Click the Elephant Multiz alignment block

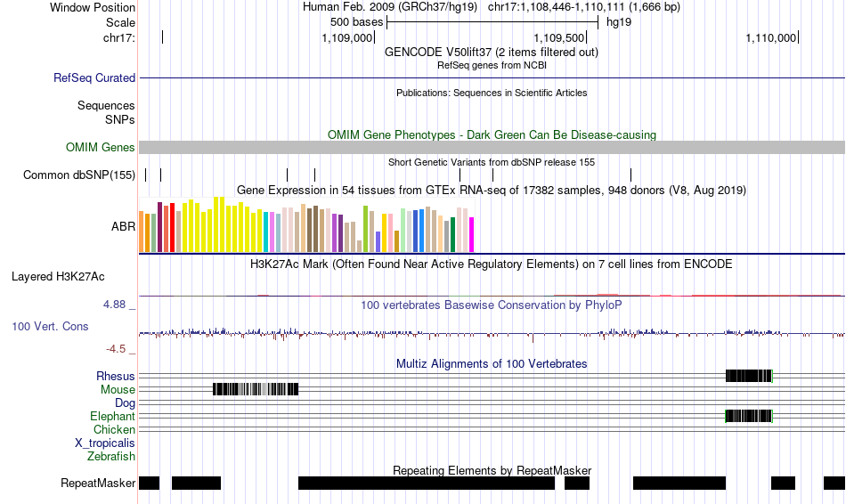coord(749,416)
